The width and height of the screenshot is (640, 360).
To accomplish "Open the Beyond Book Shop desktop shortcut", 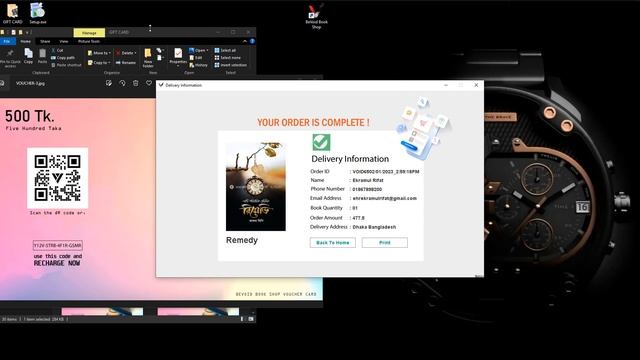I will 316,16.
